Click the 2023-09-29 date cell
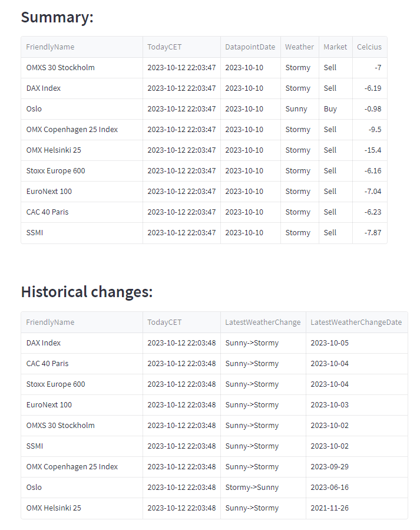Screen dimensions: 420x530 (x=329, y=467)
